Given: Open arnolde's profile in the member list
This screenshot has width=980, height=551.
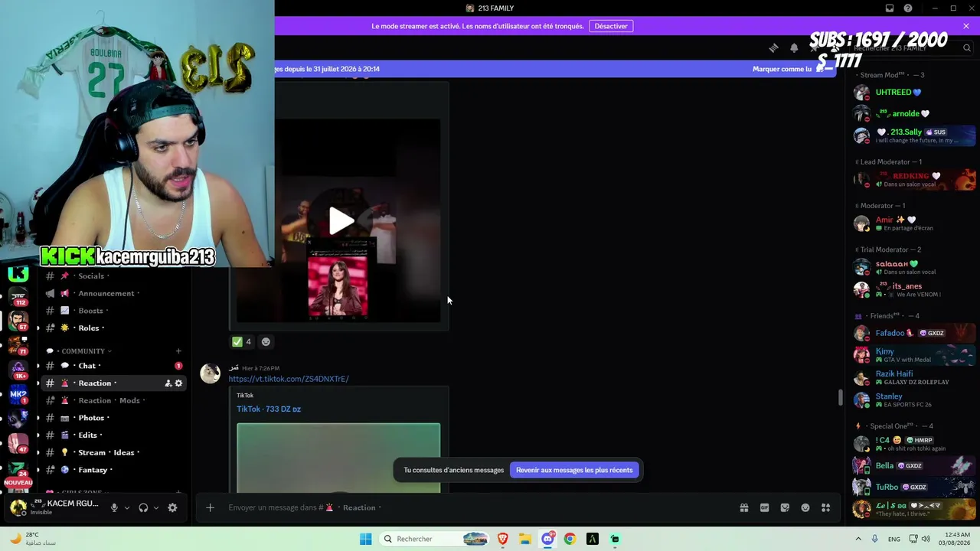Looking at the screenshot, I should pyautogui.click(x=915, y=114).
